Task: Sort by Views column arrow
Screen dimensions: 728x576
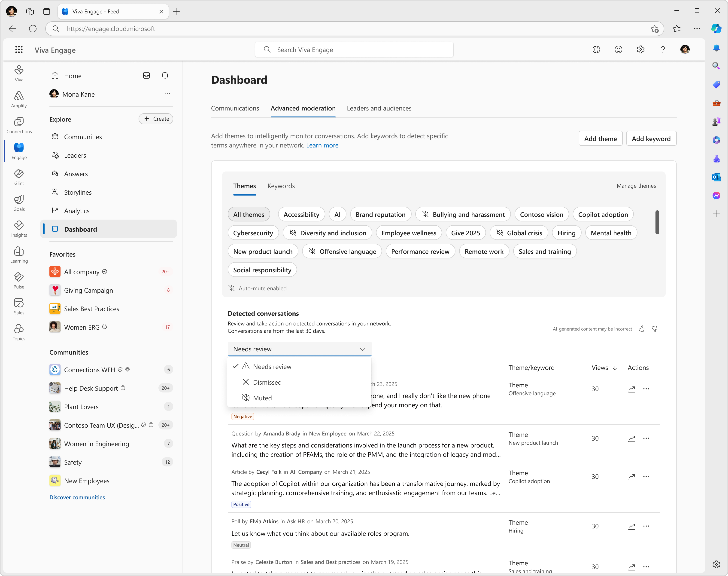Action: click(x=615, y=368)
